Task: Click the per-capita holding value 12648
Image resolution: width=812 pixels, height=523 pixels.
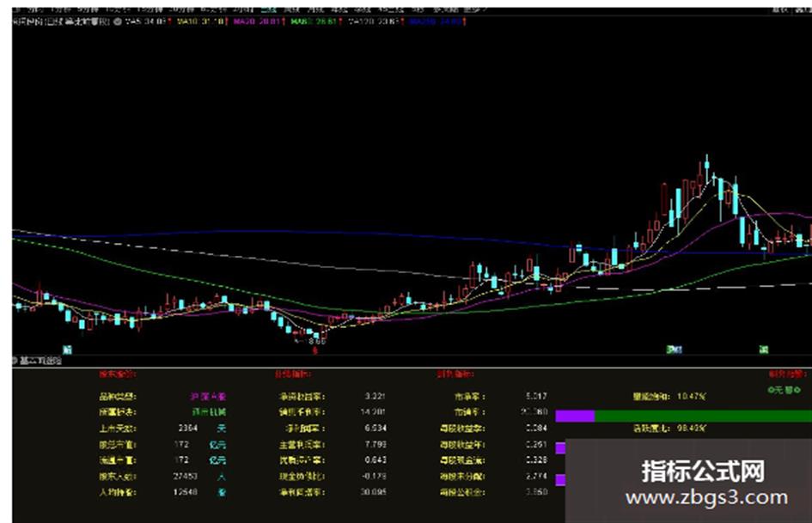Action: point(186,491)
